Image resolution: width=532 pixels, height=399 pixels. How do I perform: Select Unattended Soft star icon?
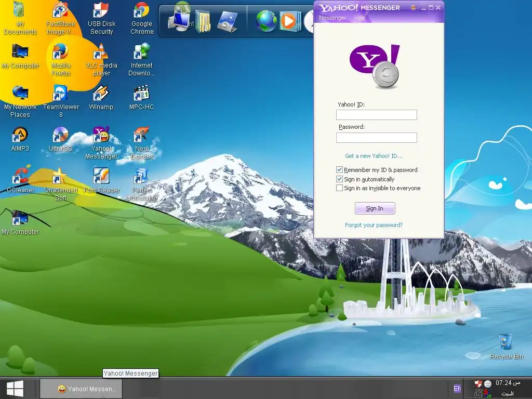60,184
